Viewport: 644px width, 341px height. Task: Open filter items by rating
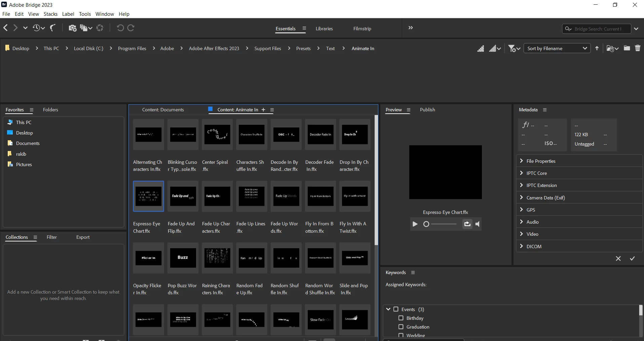click(x=514, y=48)
